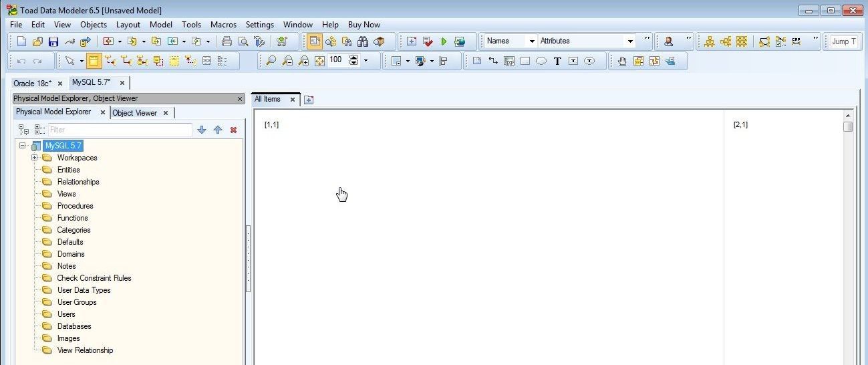Click the blue up arrow next to Filter
Image resolution: width=868 pixels, height=365 pixels.
(218, 130)
